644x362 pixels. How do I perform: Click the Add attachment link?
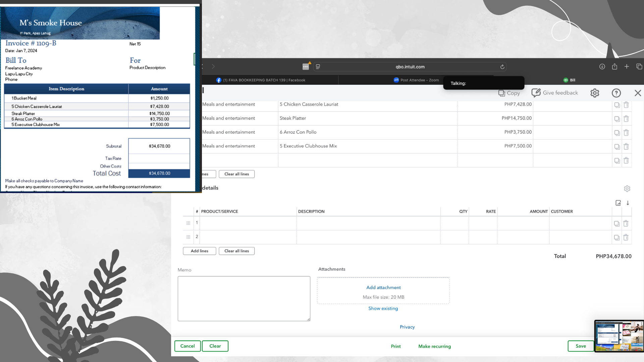(x=383, y=288)
